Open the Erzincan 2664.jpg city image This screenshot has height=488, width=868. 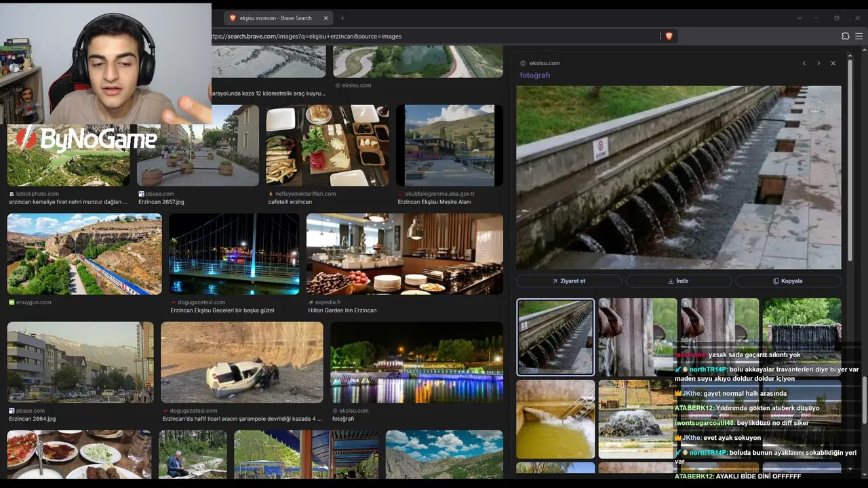[81, 363]
